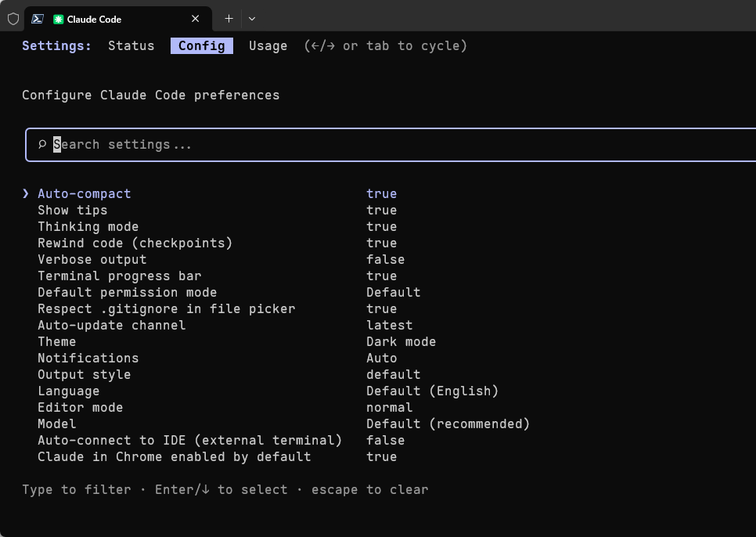The width and height of the screenshot is (756, 537).
Task: Change the Dark mode theme value
Action: pos(401,341)
